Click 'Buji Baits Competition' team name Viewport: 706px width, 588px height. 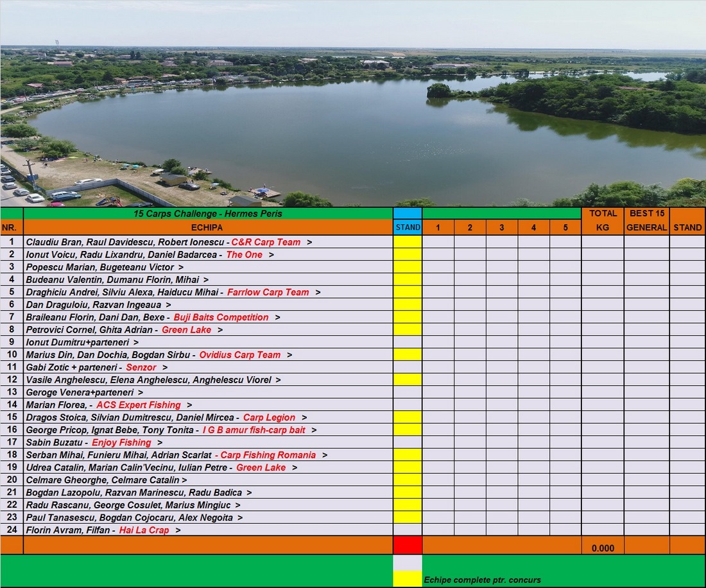pos(221,317)
